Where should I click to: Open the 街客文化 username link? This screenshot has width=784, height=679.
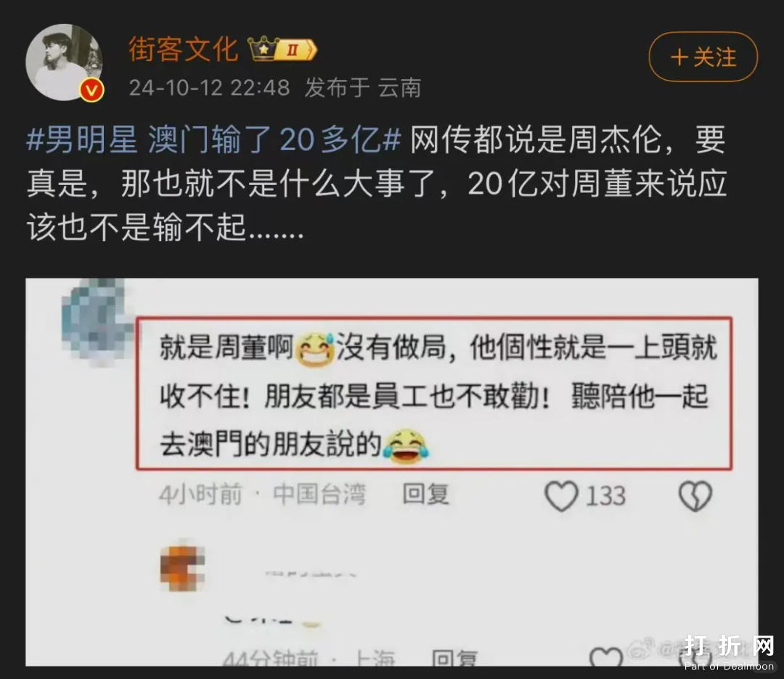[184, 49]
